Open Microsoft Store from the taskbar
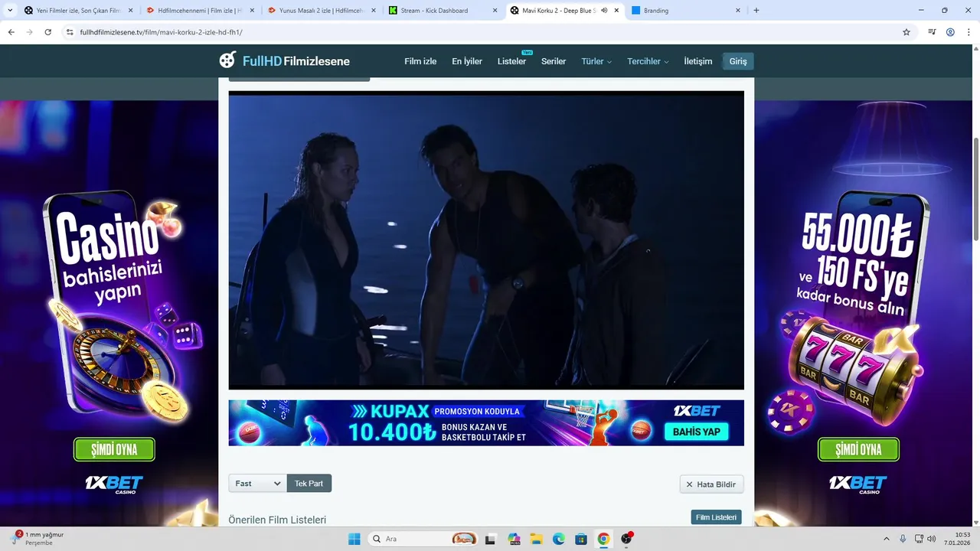This screenshot has width=980, height=551. (581, 539)
